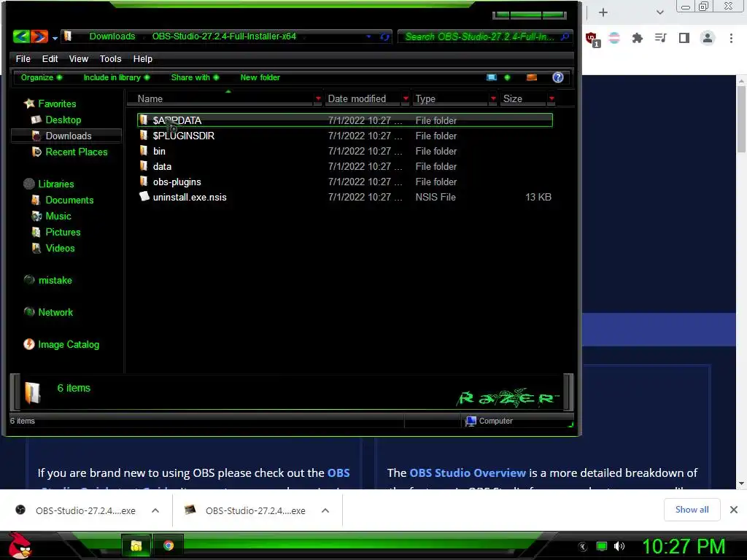Open Downloads in the navigation pane
Screen dimensions: 747x560
click(68, 136)
